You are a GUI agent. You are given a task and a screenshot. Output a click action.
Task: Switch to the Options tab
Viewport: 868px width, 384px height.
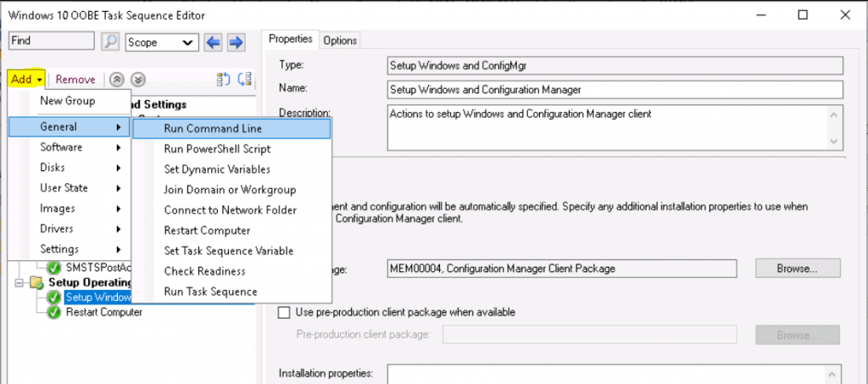coord(340,41)
